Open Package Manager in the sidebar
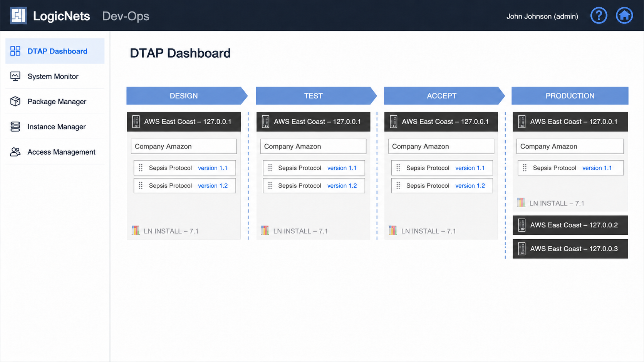This screenshot has width=644, height=362. point(55,102)
